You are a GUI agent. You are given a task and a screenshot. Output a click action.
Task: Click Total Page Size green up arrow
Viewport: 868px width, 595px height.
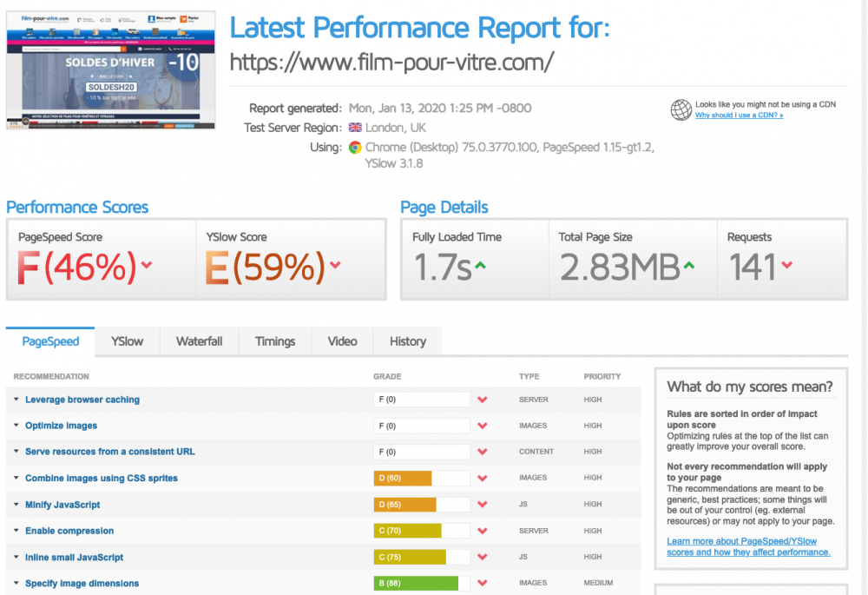[688, 266]
